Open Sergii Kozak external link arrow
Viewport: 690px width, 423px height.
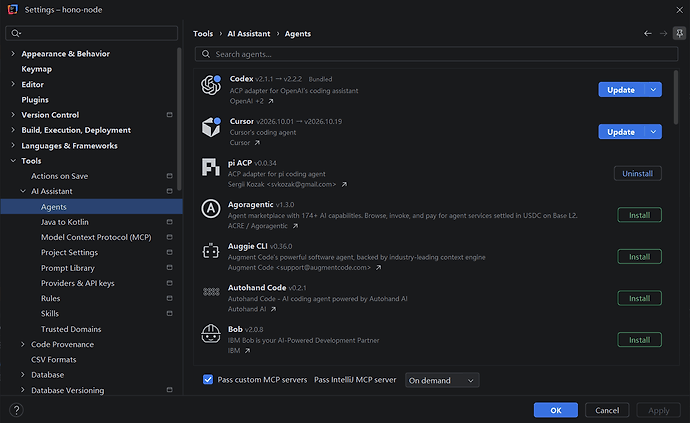coord(344,184)
